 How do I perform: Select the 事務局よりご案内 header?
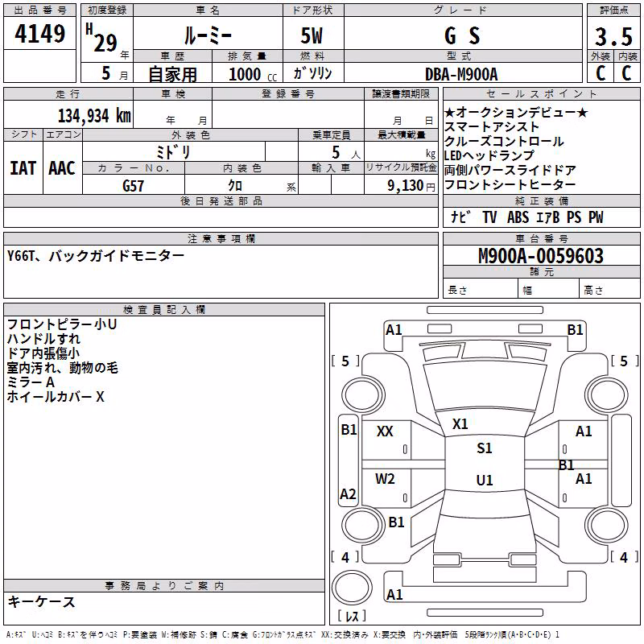pyautogui.click(x=164, y=586)
